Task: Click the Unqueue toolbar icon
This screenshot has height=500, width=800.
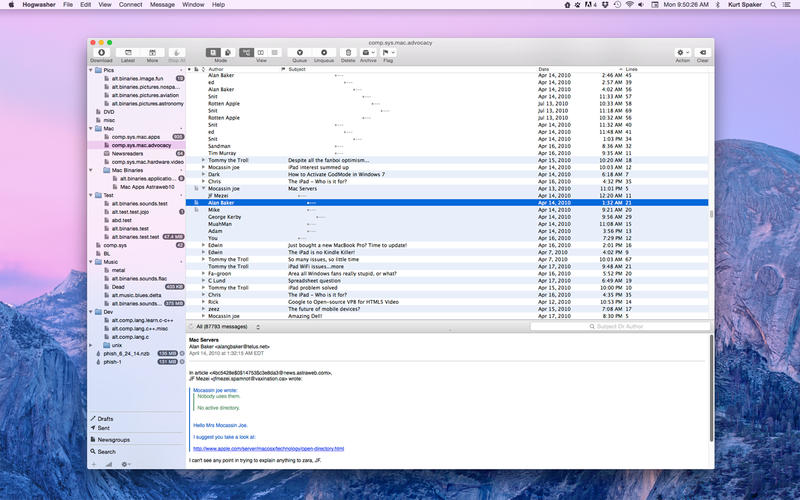Action: [324, 52]
